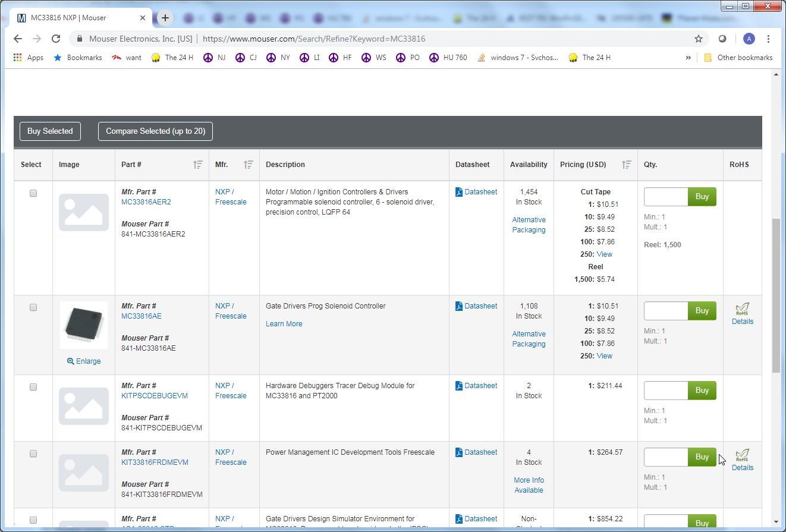Open the PO bookmark

pyautogui.click(x=407, y=58)
